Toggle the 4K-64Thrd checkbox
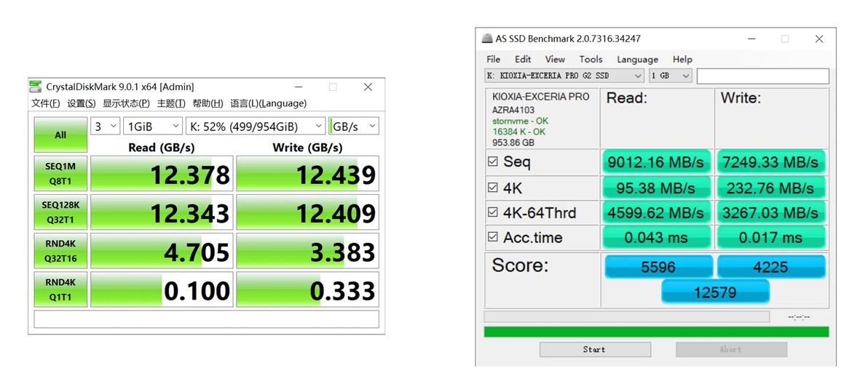The width and height of the screenshot is (868, 392). tap(493, 213)
